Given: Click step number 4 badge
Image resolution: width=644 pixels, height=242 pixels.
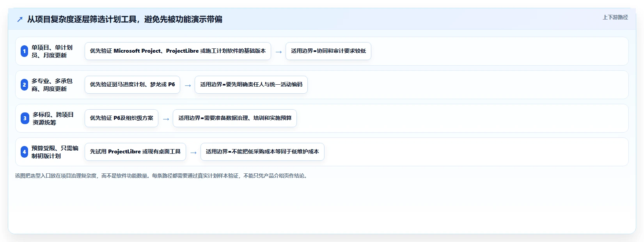Looking at the screenshot, I should [x=24, y=152].
